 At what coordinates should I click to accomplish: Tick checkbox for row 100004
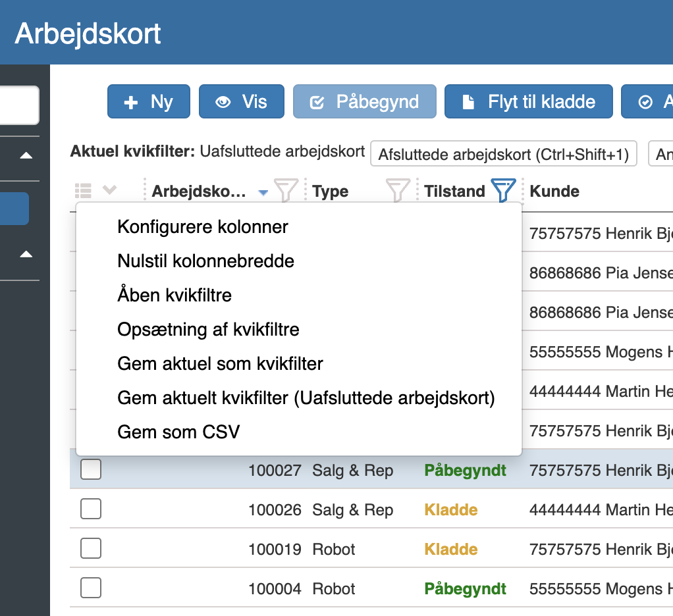[x=91, y=588]
